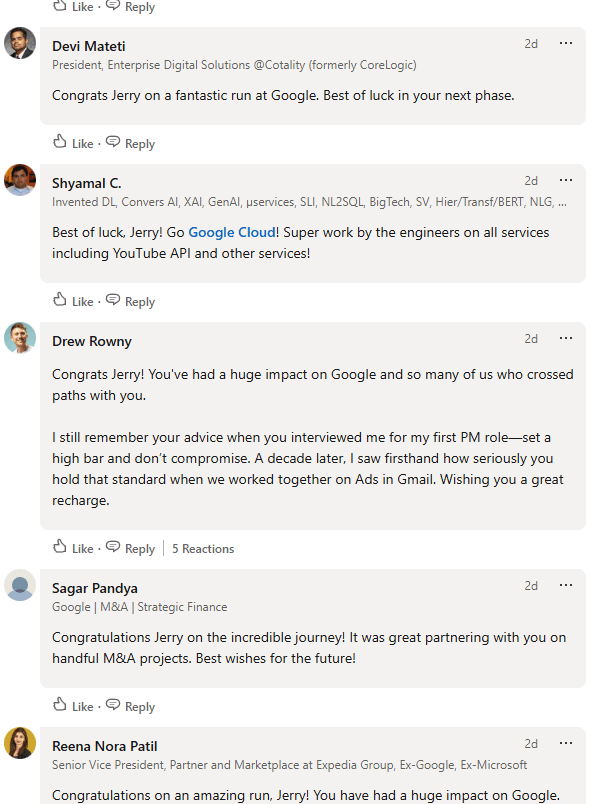The image size is (600, 804).
Task: Click Shyamal C.'s avatar photo
Action: [20, 180]
